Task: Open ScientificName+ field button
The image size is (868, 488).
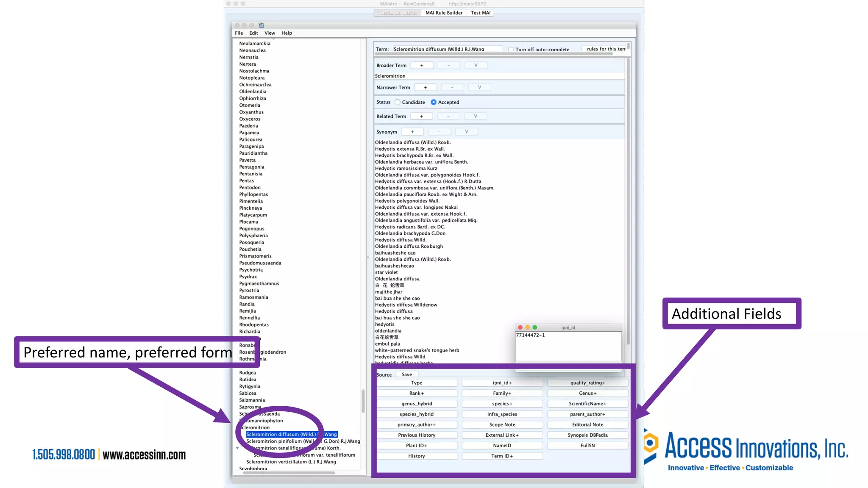Action: [588, 404]
